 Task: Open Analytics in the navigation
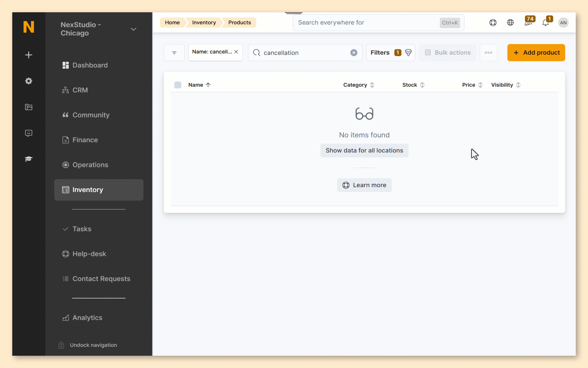[99, 318]
